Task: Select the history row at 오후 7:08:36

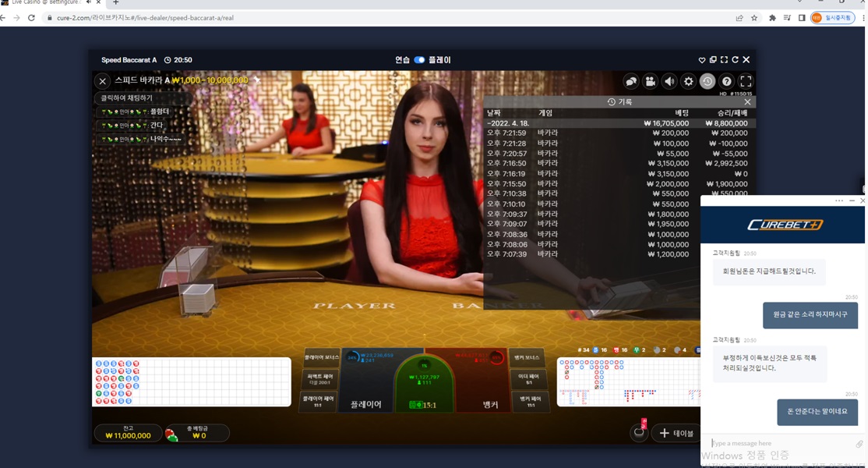Action: tap(592, 234)
